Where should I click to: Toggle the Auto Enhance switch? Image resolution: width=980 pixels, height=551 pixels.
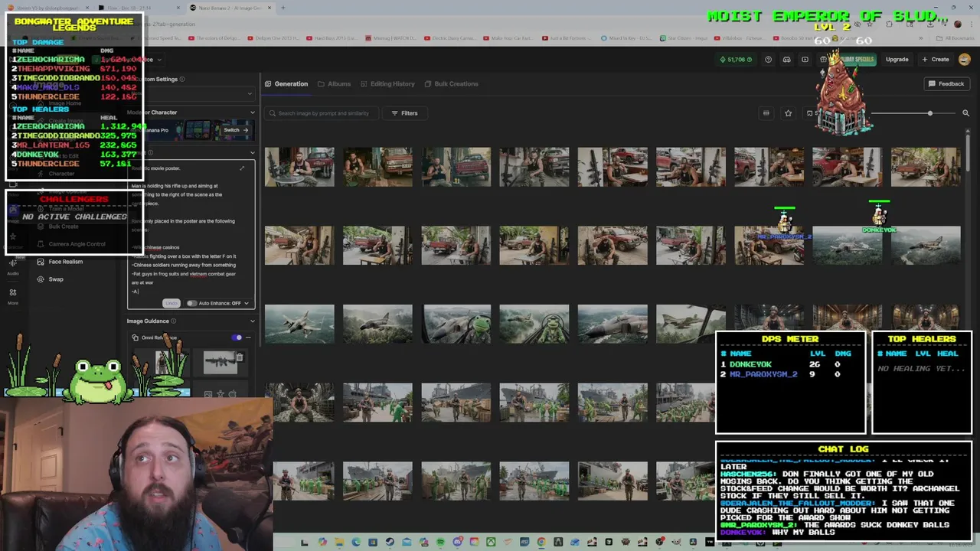(191, 303)
